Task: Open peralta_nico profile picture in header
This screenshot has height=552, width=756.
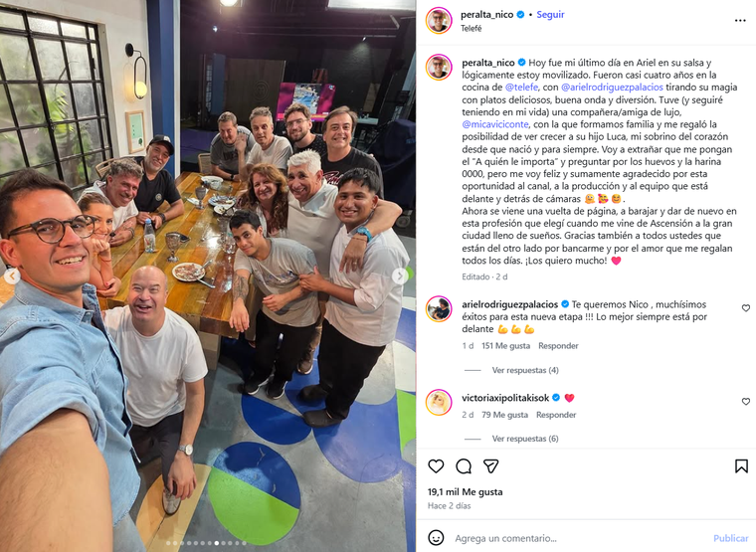Action: [x=439, y=21]
